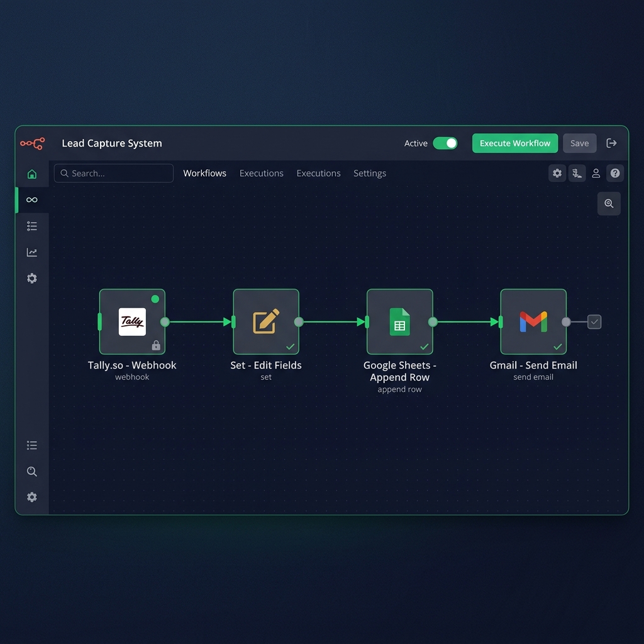644x644 pixels.
Task: Select the Google Sheets node icon
Action: point(399,321)
